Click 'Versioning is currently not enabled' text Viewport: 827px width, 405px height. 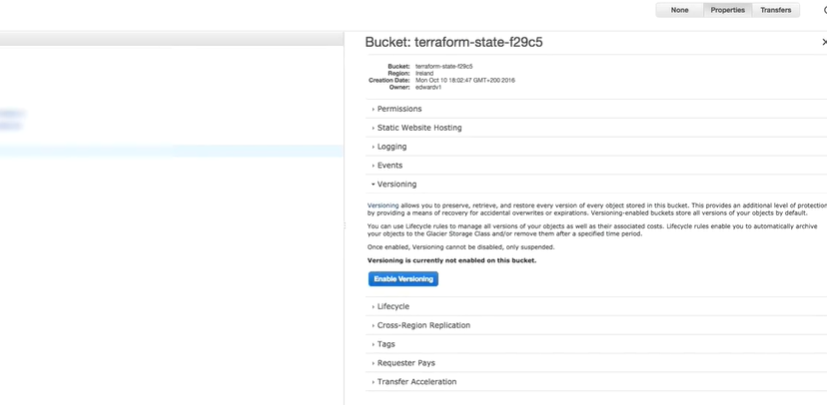tap(451, 261)
